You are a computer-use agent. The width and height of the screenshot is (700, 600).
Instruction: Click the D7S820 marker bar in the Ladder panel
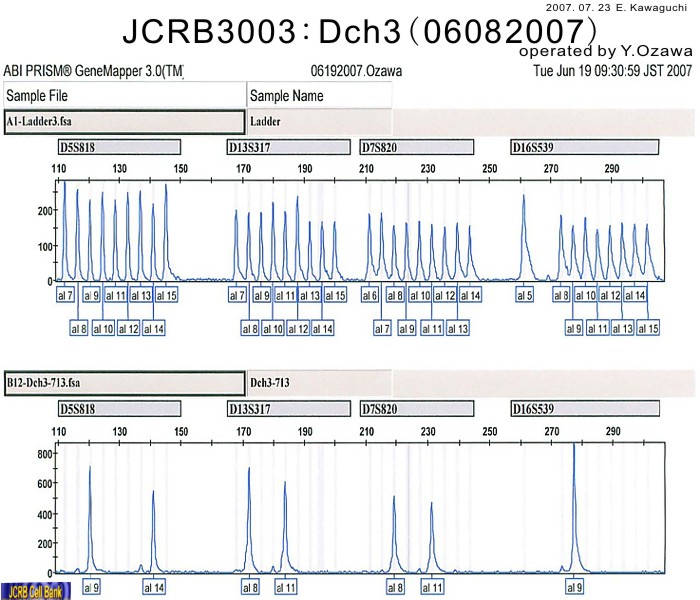click(416, 148)
